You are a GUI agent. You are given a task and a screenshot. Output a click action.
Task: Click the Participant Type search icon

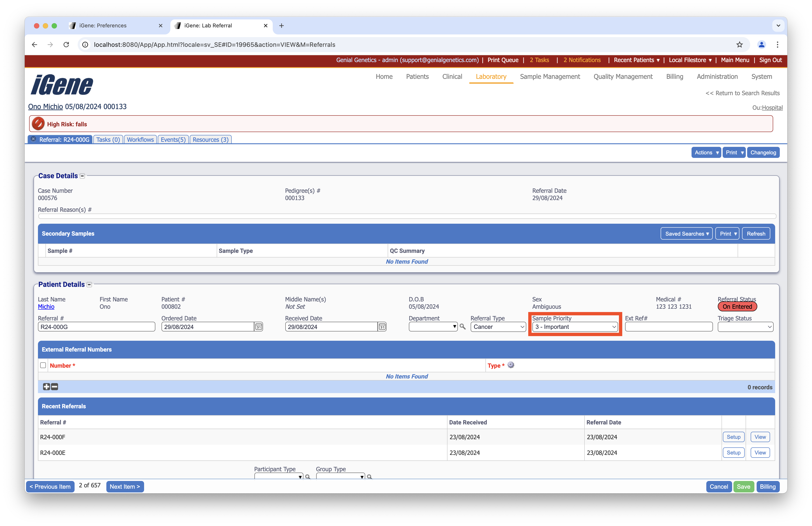point(307,477)
